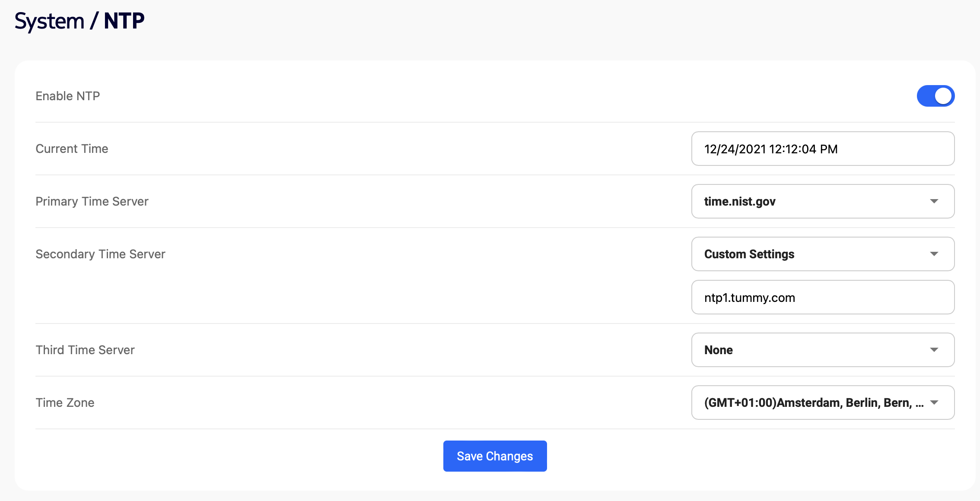This screenshot has width=980, height=501.
Task: Click the Time Zone dropdown arrow icon
Action: click(x=934, y=403)
